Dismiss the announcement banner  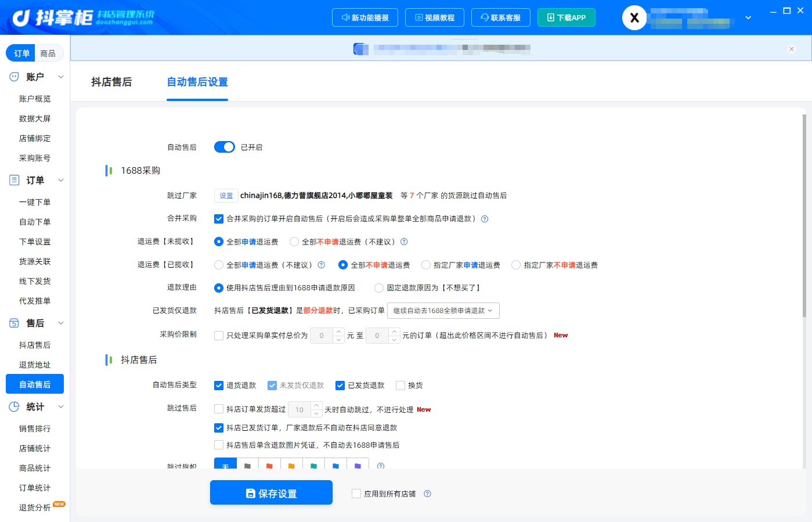[x=791, y=49]
